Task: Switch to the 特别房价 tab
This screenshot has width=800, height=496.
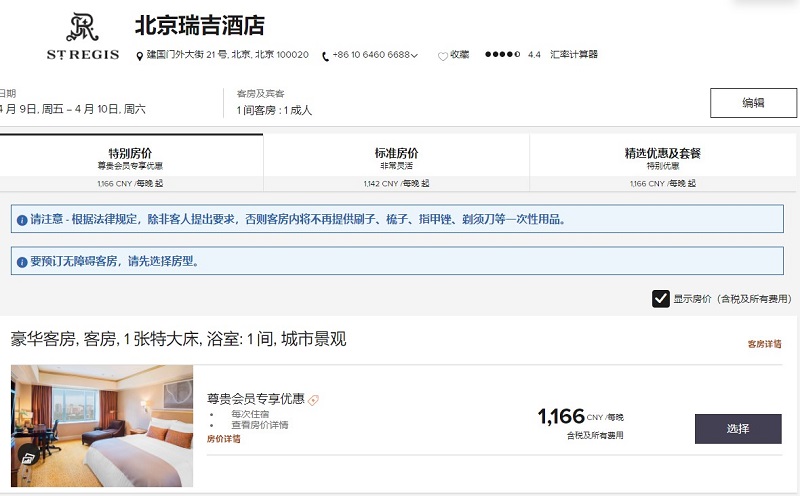Action: coord(131,163)
